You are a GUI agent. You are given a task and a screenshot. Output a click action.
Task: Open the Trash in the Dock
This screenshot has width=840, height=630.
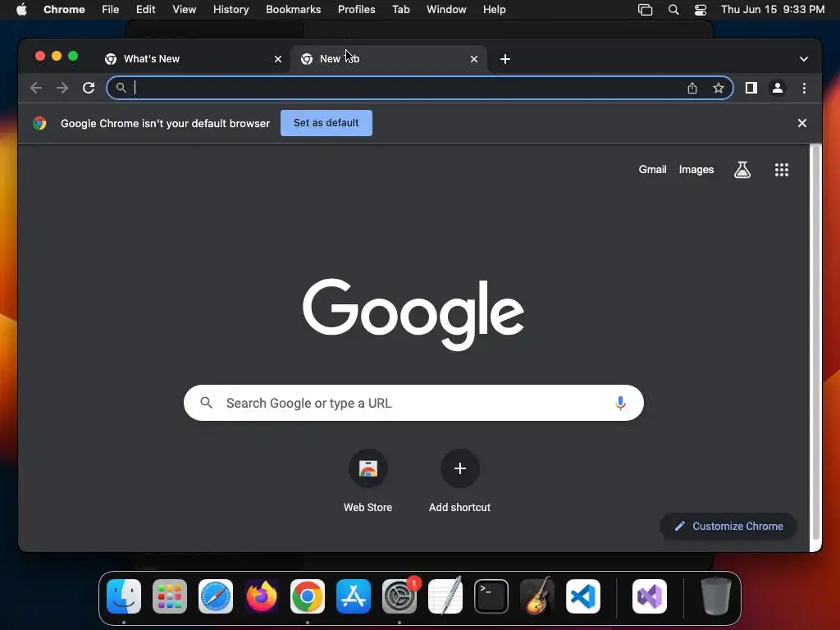(715, 596)
